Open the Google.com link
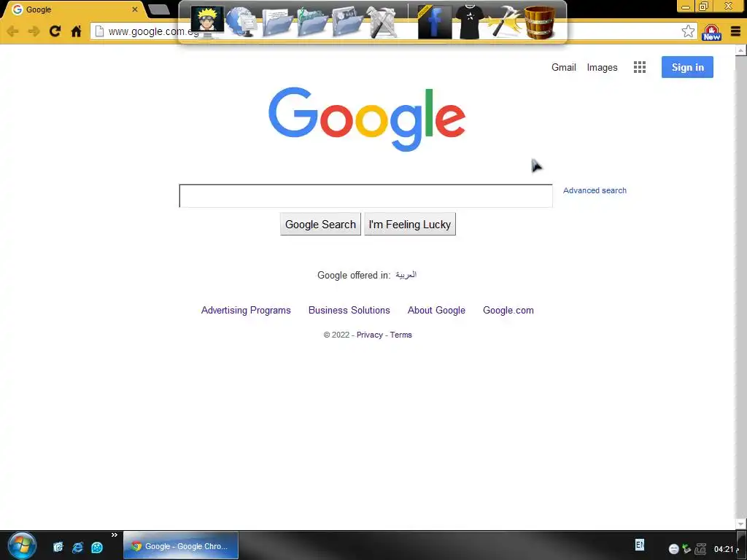The height and width of the screenshot is (560, 747). 508,311
